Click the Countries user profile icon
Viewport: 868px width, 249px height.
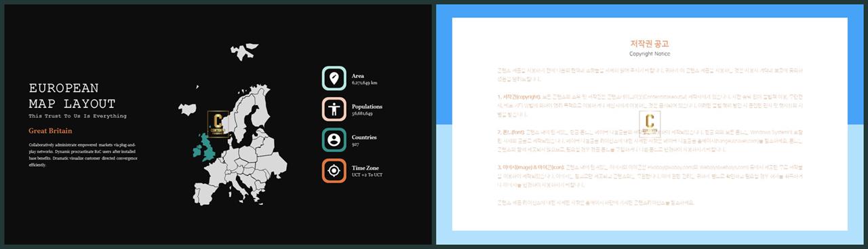click(x=334, y=140)
